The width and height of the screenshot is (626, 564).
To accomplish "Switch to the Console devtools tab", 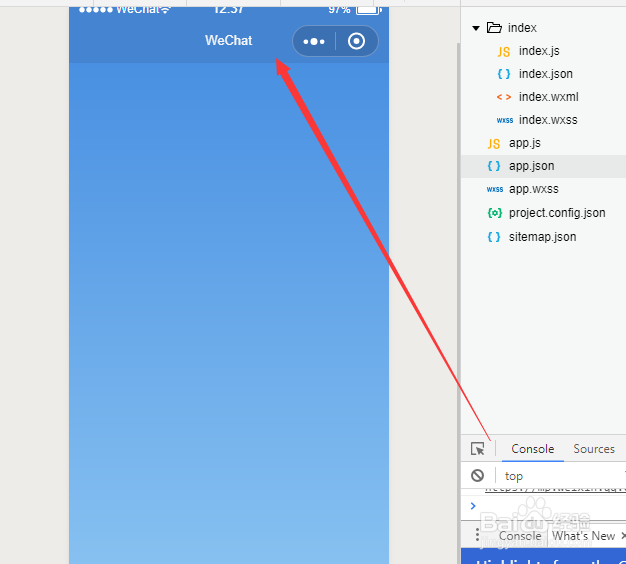I will tap(533, 449).
